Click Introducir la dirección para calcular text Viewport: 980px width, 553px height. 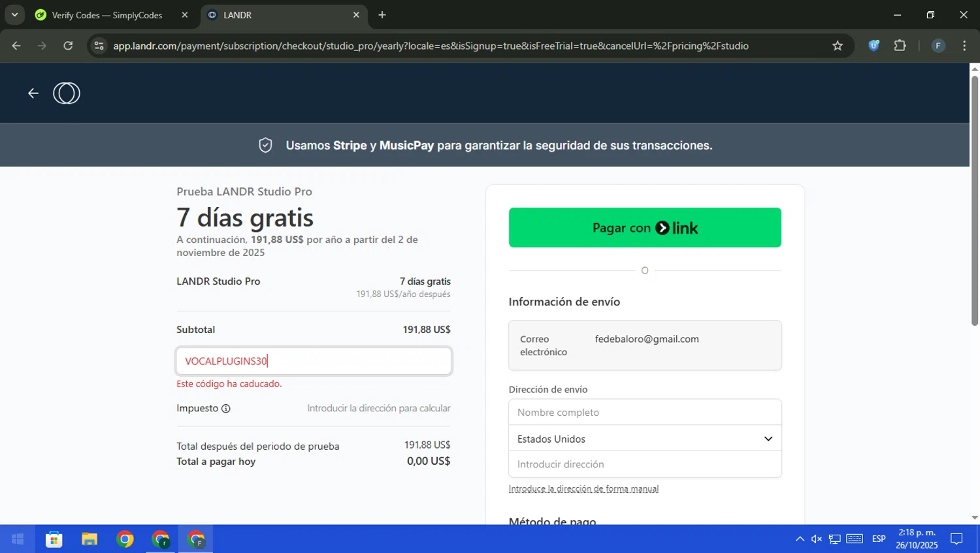pyautogui.click(x=379, y=408)
